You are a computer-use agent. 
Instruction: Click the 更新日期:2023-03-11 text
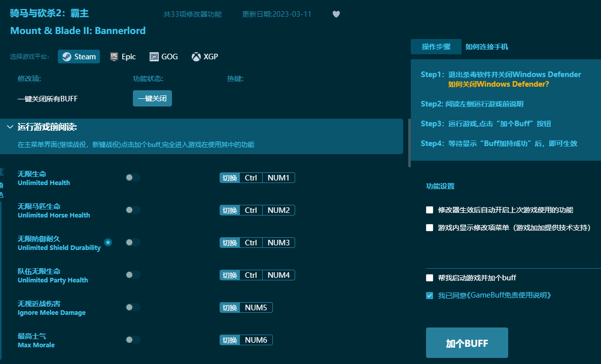(x=277, y=14)
